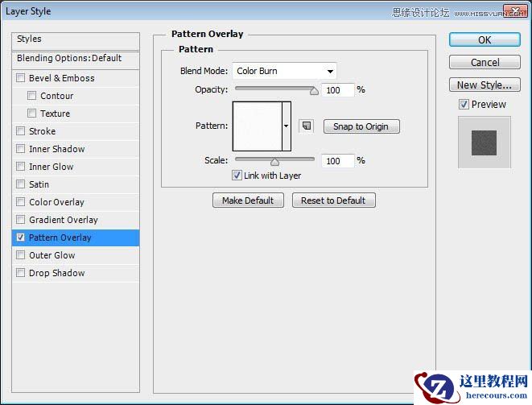
Task: Select the Color Overlay style entry
Action: coord(76,202)
